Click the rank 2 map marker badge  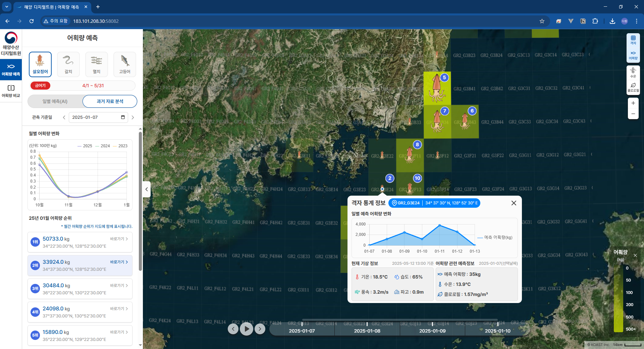[x=389, y=178]
